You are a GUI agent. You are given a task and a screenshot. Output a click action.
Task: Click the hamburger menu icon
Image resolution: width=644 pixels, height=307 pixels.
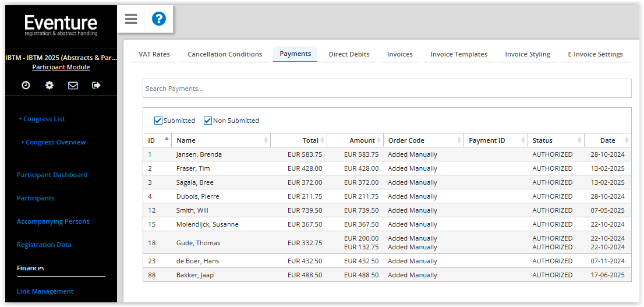131,19
